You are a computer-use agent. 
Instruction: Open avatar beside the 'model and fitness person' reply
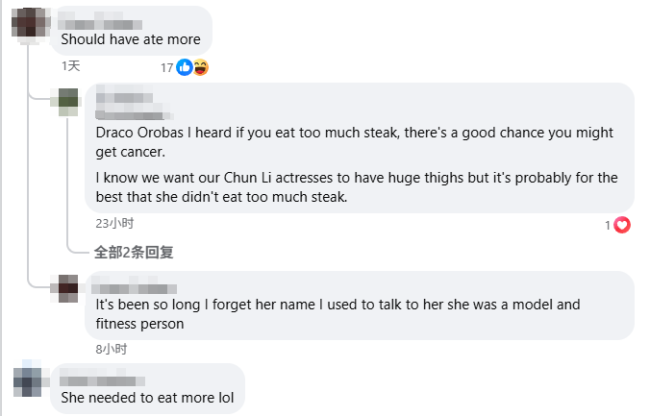click(x=68, y=289)
